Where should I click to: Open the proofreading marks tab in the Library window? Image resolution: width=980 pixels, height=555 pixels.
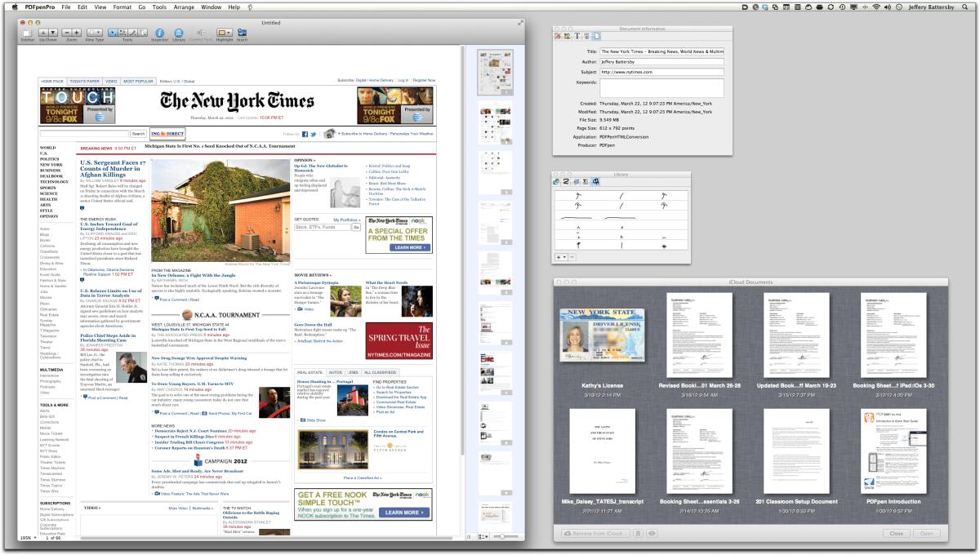595,181
